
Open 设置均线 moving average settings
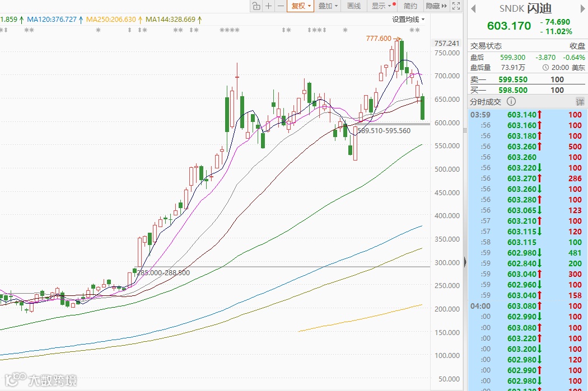pyautogui.click(x=408, y=20)
